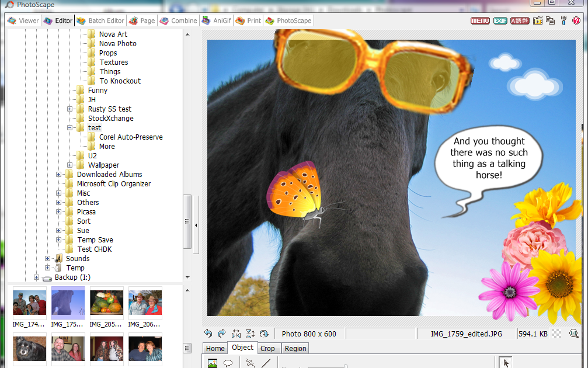588x368 pixels.
Task: Click the Undo arrow icon
Action: 208,334
